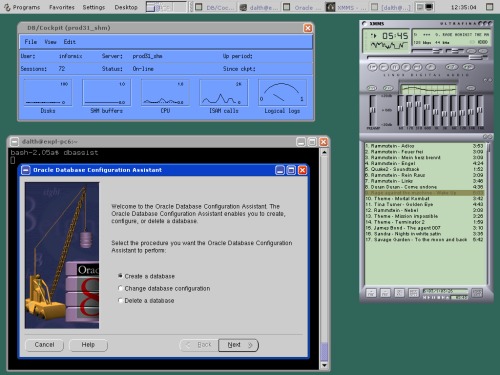500x375 pixels.
Task: Click terminal scrollbar up arrow
Action: point(324,152)
